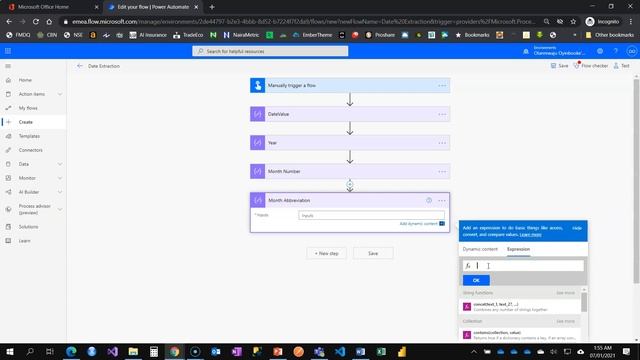
Task: Click the Month Abbreviation compose step icon
Action: coord(258,200)
